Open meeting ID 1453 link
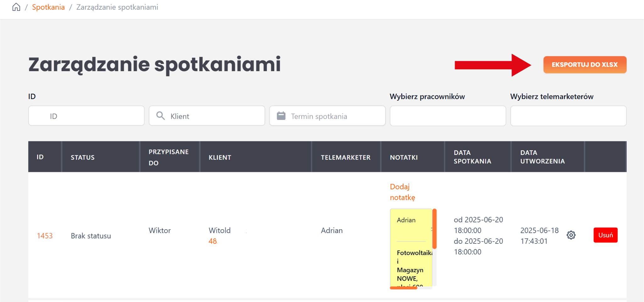Viewport: 644px width, 302px height. coord(45,236)
